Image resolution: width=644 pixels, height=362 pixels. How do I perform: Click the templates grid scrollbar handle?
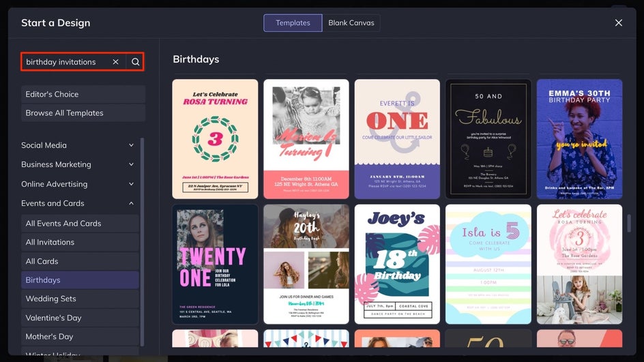(x=629, y=222)
